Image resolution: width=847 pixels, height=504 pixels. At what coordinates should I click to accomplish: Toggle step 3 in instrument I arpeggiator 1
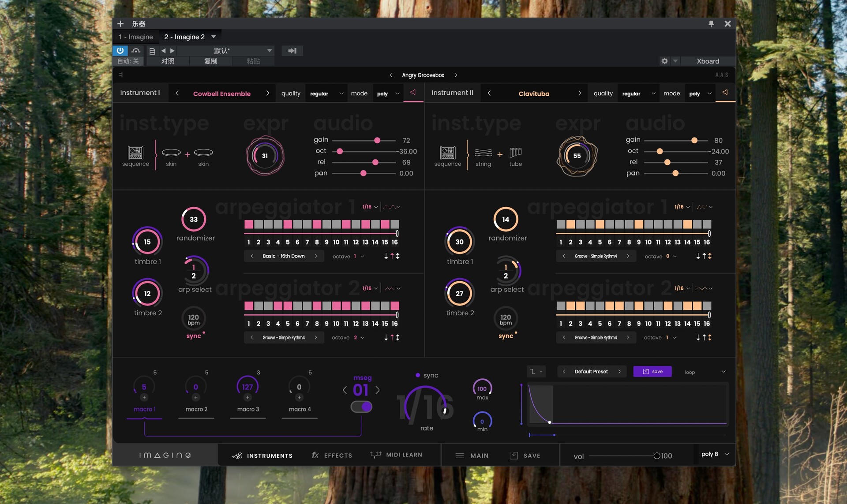tap(268, 224)
